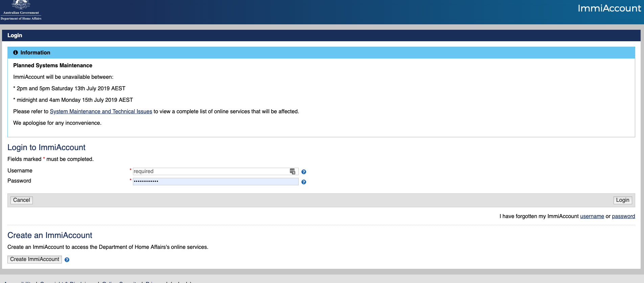Click the password manager icon in Username field
Image resolution: width=644 pixels, height=283 pixels.
(x=293, y=171)
